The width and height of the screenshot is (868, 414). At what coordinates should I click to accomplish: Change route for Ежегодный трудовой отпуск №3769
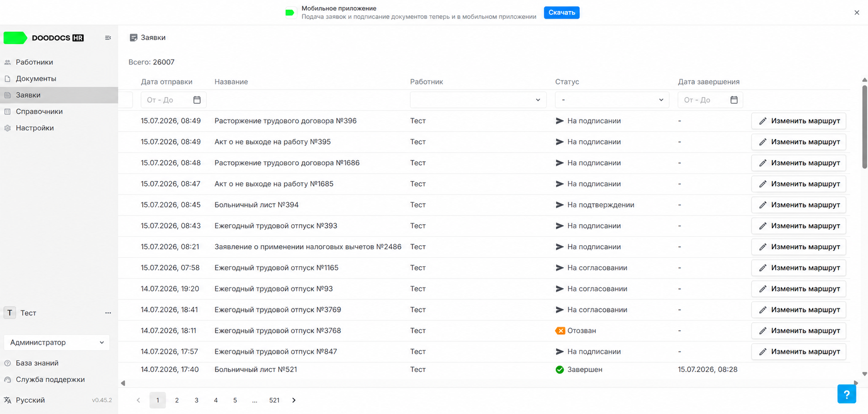(x=799, y=310)
